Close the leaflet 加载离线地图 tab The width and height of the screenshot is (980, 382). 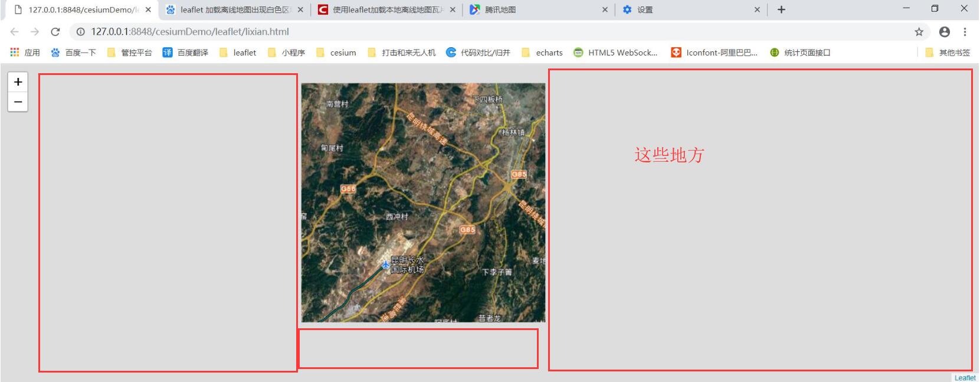tap(300, 9)
